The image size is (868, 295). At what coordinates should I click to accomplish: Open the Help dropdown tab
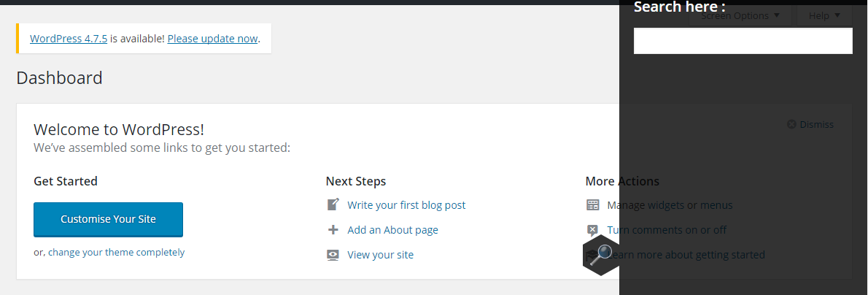click(x=824, y=15)
